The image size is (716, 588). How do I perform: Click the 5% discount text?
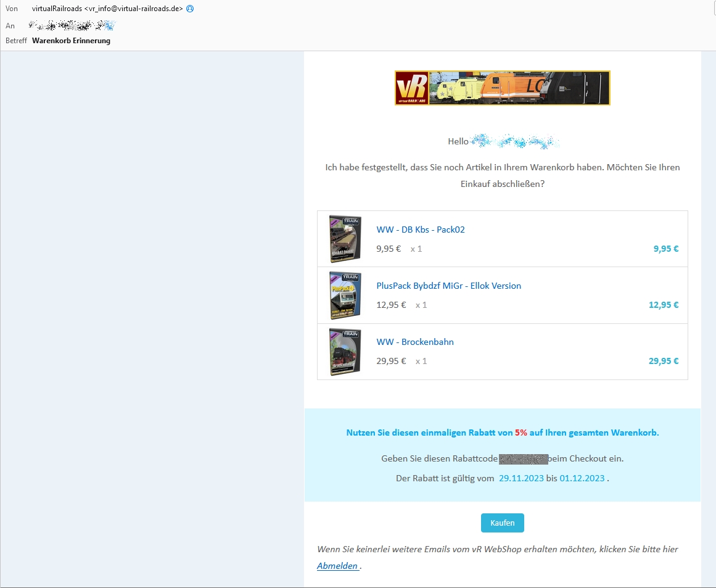521,433
